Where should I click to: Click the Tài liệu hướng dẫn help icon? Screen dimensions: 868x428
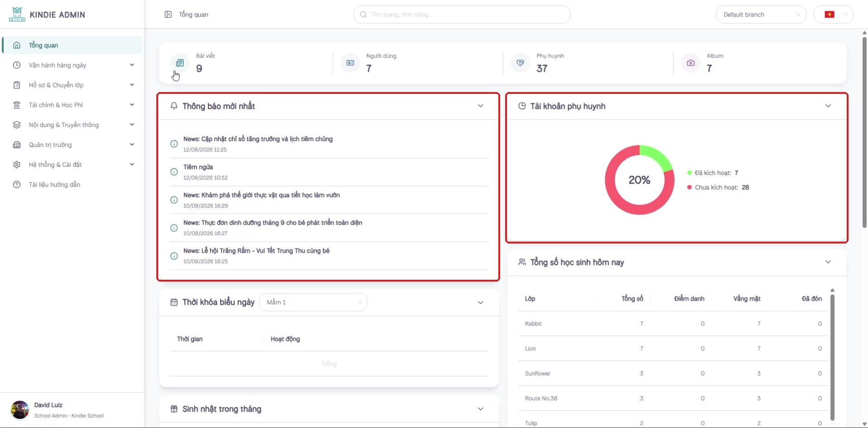[17, 185]
